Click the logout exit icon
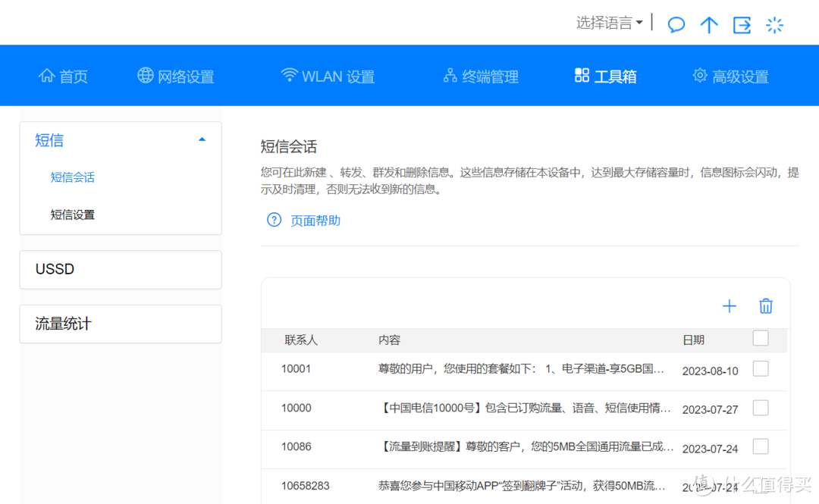The image size is (819, 504). [742, 24]
